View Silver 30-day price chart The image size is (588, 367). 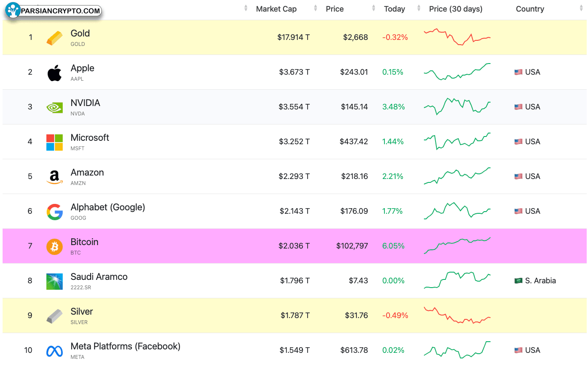pyautogui.click(x=457, y=315)
